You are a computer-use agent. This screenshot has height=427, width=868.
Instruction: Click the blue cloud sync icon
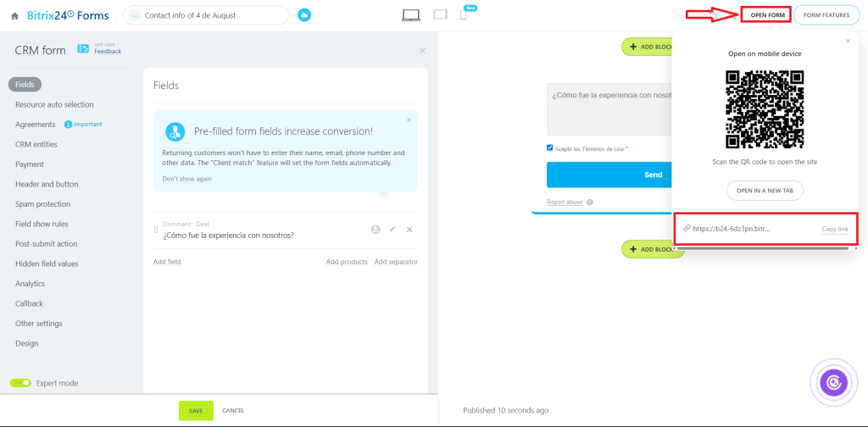(x=305, y=15)
